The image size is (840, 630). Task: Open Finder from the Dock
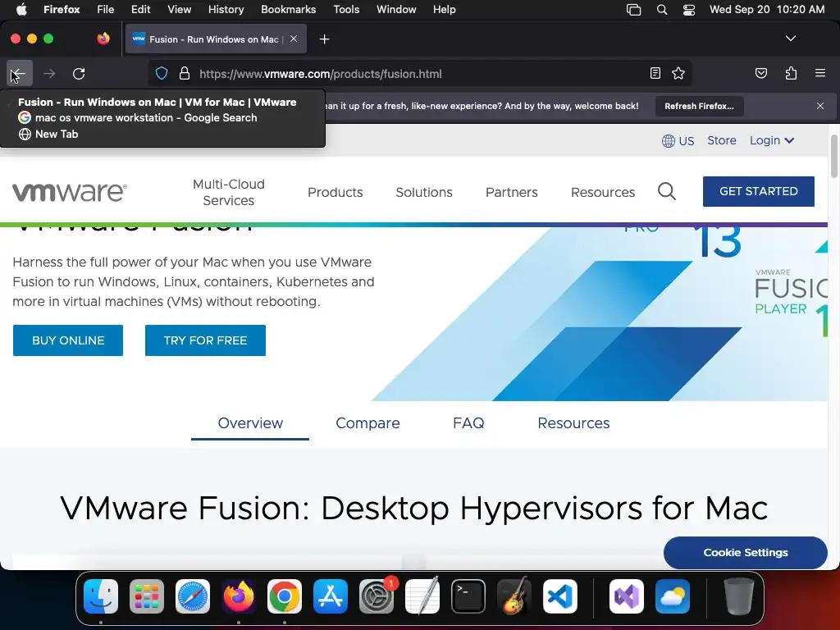click(101, 596)
